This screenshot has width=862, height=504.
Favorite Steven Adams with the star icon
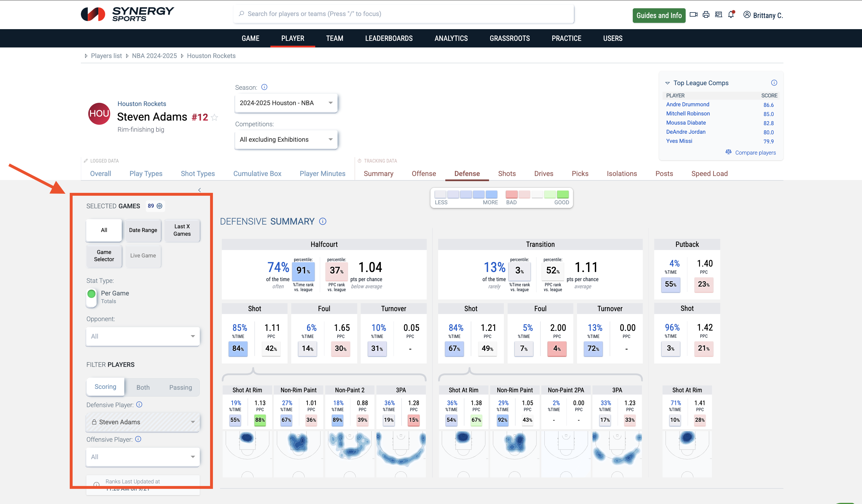coord(214,118)
